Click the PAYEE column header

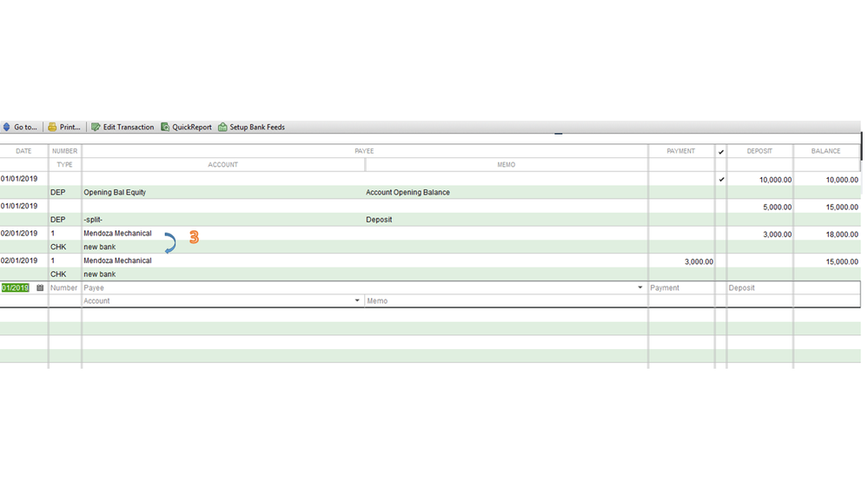coord(364,151)
